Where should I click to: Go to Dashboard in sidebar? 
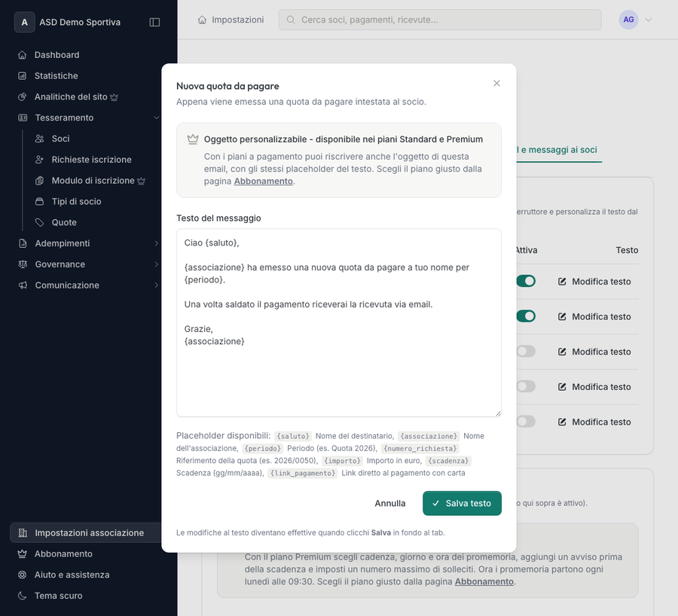pyautogui.click(x=56, y=55)
